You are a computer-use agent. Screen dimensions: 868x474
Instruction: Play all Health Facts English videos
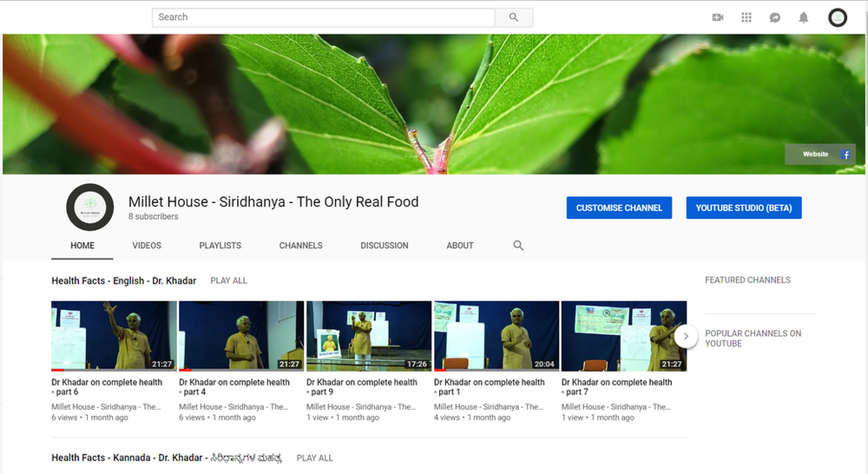(x=228, y=280)
